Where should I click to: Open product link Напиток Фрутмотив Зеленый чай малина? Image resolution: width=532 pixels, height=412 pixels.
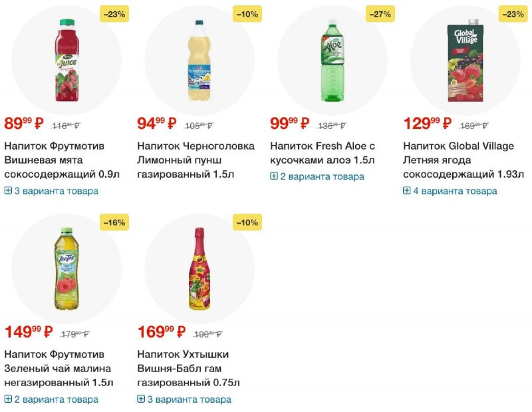59,368
